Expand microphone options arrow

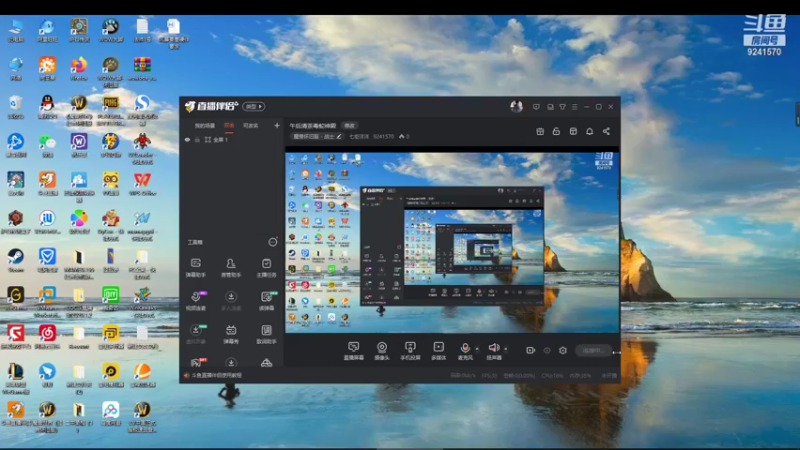[x=477, y=349]
